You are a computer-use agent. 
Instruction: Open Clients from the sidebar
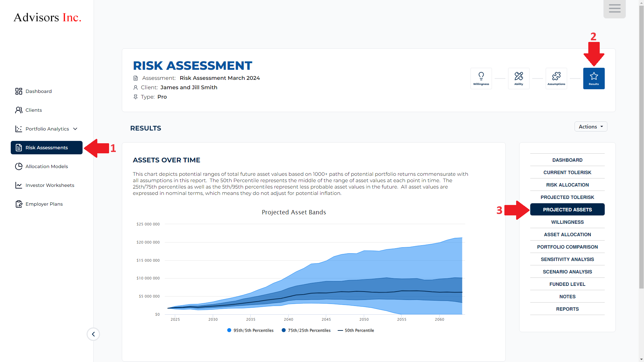(x=34, y=110)
